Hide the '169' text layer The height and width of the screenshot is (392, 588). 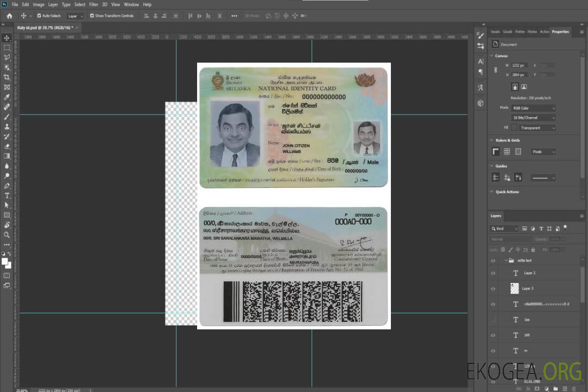(493, 335)
